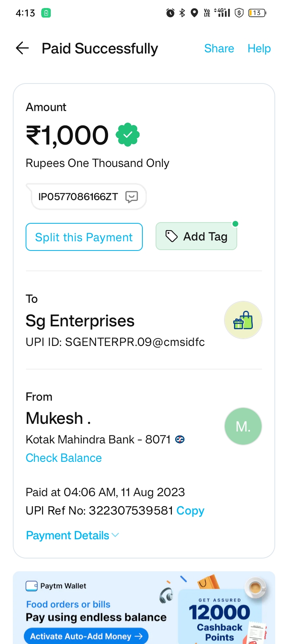Tap the UPI Lite icon beside 8071
288x644 pixels.
180,439
